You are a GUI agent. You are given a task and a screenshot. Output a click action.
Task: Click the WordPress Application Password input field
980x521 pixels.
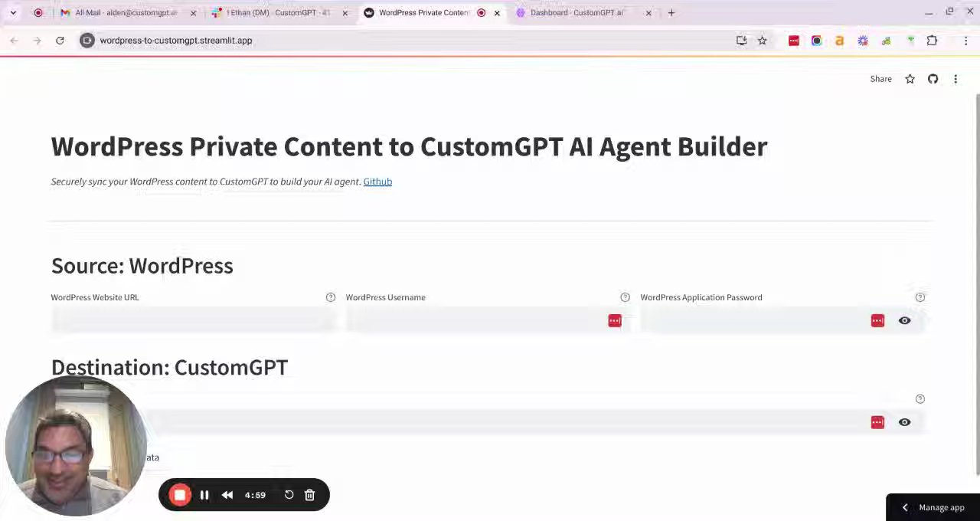pyautogui.click(x=782, y=321)
